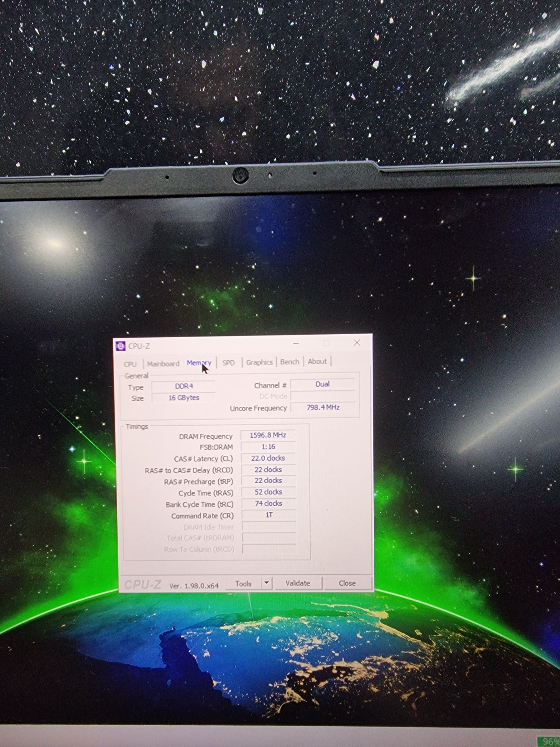Select the Memory tab
Image resolution: width=560 pixels, height=747 pixels.
(x=199, y=363)
